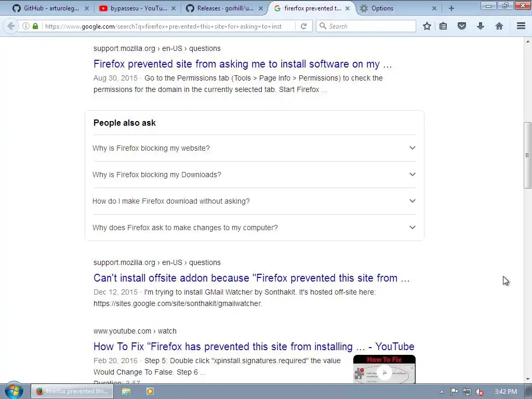
Task: Click the scrollbar up arrow
Action: [527, 42]
